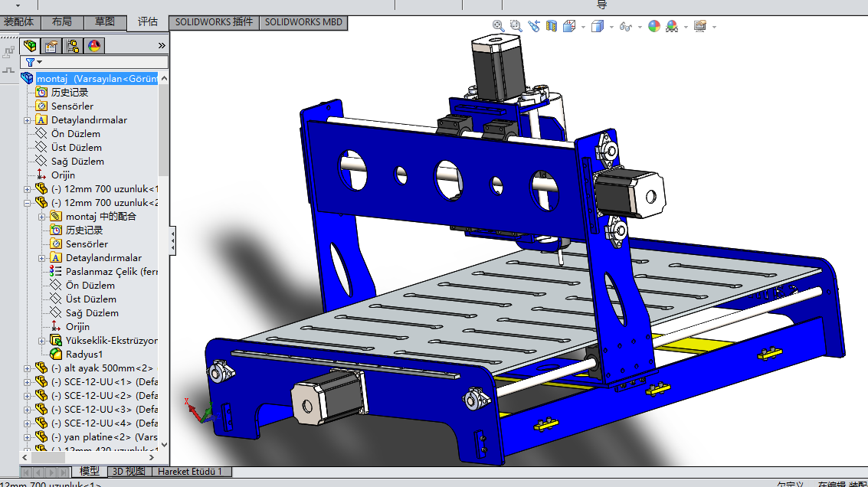Expand the montaj 中的配合 folder
The height and width of the screenshot is (487, 868).
click(x=41, y=217)
